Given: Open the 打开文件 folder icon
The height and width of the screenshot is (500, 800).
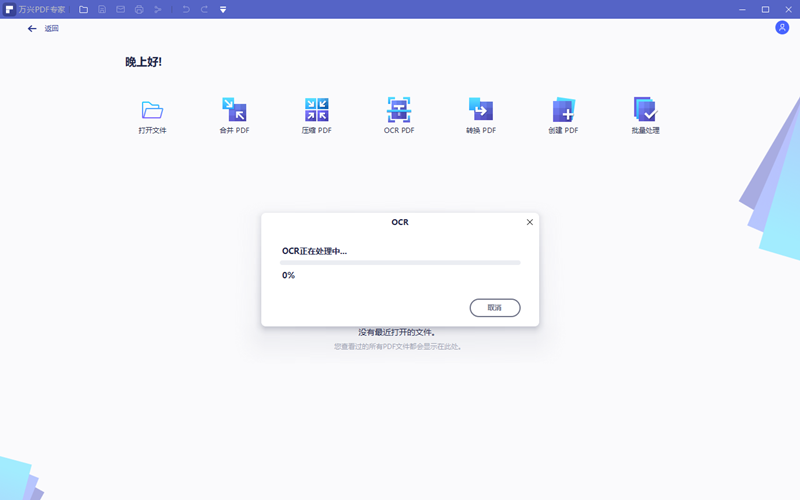Looking at the screenshot, I should click(152, 110).
